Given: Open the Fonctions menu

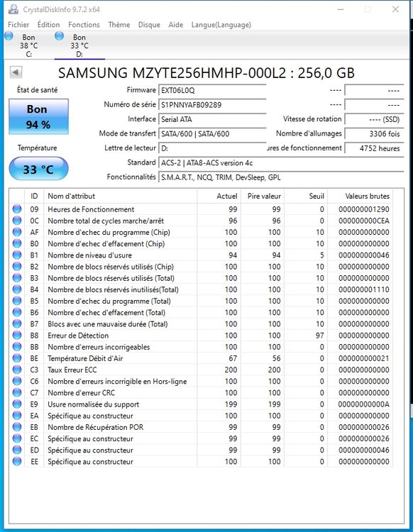Looking at the screenshot, I should 84,25.
